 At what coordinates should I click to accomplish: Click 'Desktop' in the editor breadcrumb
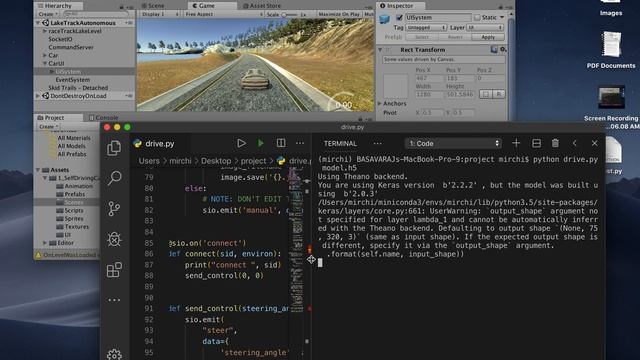[x=216, y=161]
